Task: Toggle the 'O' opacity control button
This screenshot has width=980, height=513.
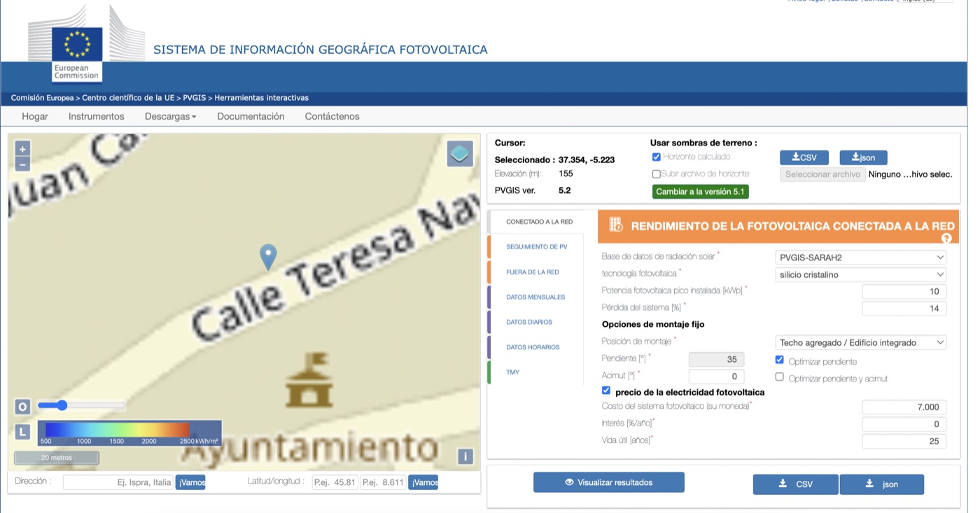Action: [x=22, y=407]
